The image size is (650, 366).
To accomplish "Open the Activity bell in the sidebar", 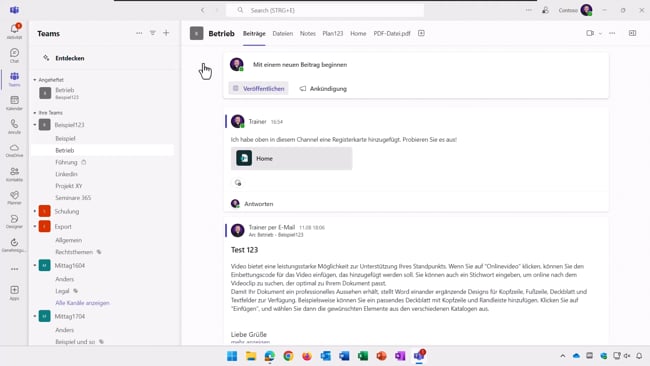I will [15, 31].
